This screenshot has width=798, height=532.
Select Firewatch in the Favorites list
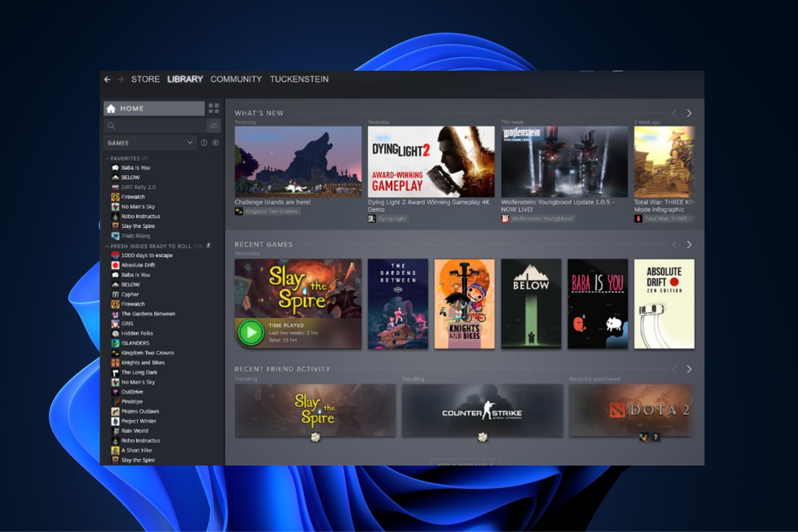pos(133,197)
